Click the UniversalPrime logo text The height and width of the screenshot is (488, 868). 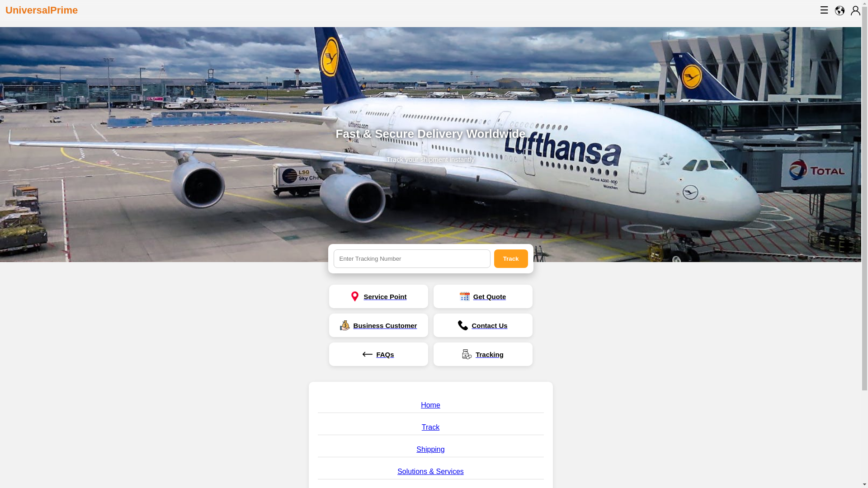tap(42, 10)
